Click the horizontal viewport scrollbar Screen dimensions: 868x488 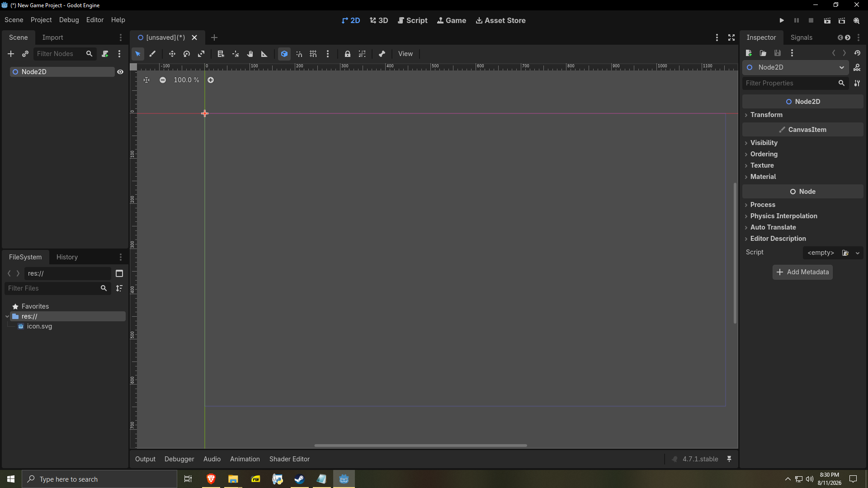pos(420,446)
